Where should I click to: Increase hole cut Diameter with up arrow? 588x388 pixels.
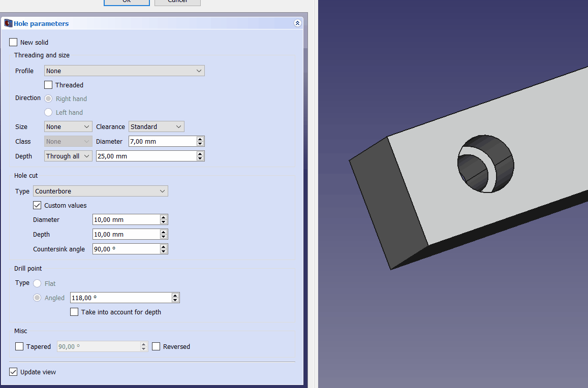click(x=164, y=217)
